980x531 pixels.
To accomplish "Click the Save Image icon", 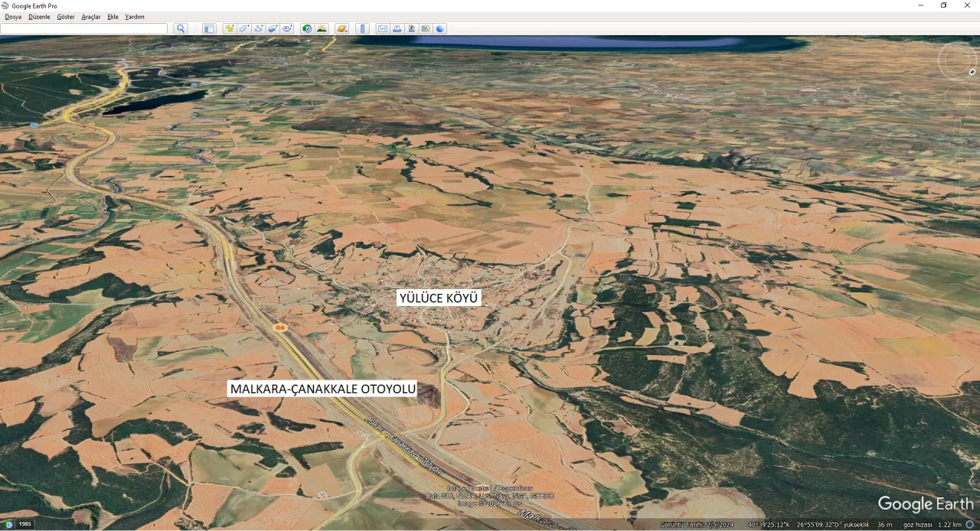I will (x=411, y=29).
